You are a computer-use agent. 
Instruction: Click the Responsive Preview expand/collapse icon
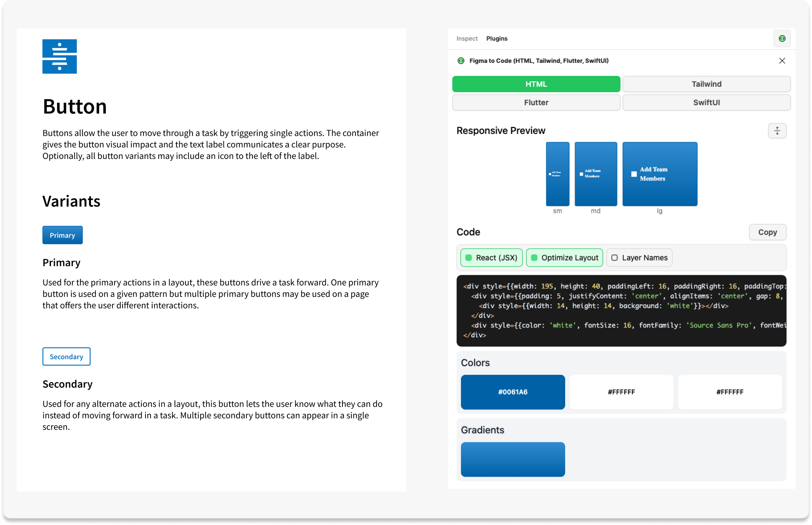(777, 131)
